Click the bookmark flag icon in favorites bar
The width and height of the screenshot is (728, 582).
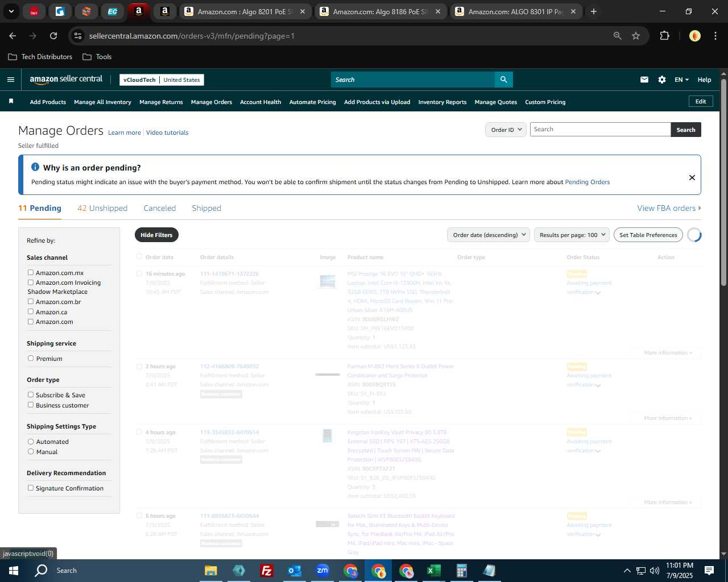(11, 101)
